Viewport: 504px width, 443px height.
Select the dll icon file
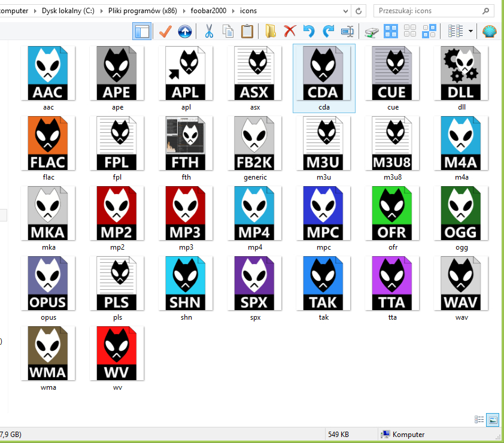[x=461, y=78]
